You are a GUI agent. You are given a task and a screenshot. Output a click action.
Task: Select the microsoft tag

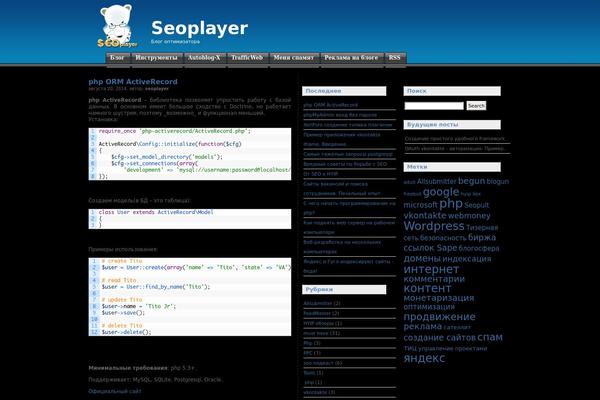pyautogui.click(x=420, y=205)
